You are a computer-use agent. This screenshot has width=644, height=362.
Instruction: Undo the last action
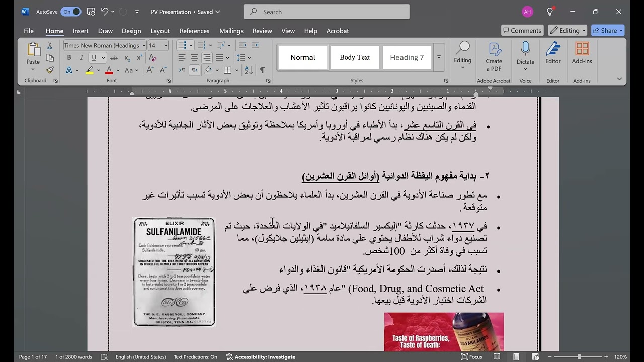click(105, 12)
